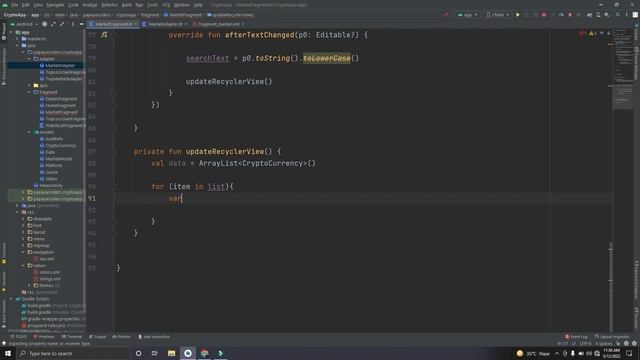Open App Inspection tool window

(x=154, y=337)
